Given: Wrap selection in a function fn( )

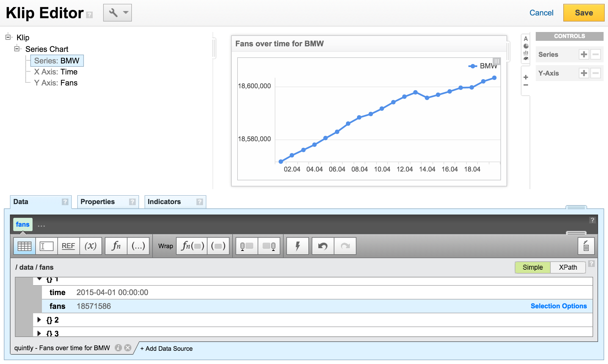Looking at the screenshot, I should pyautogui.click(x=192, y=246).
